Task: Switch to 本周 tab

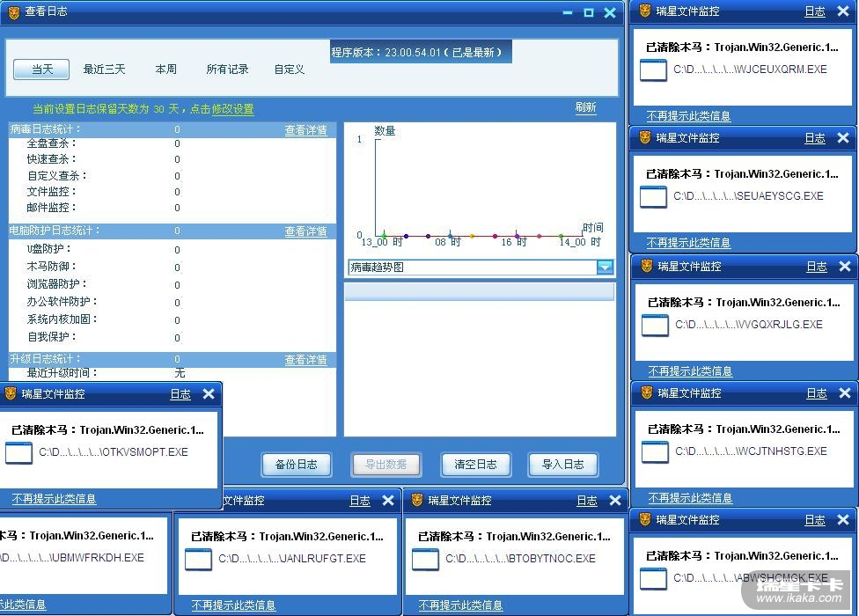Action: tap(166, 70)
